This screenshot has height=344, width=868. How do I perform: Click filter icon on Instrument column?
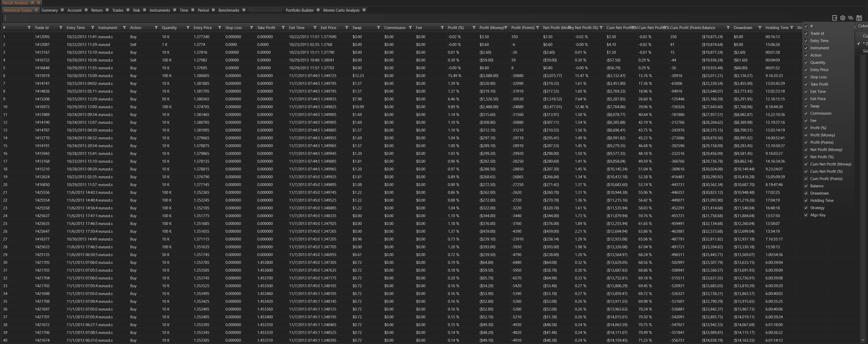(124, 27)
